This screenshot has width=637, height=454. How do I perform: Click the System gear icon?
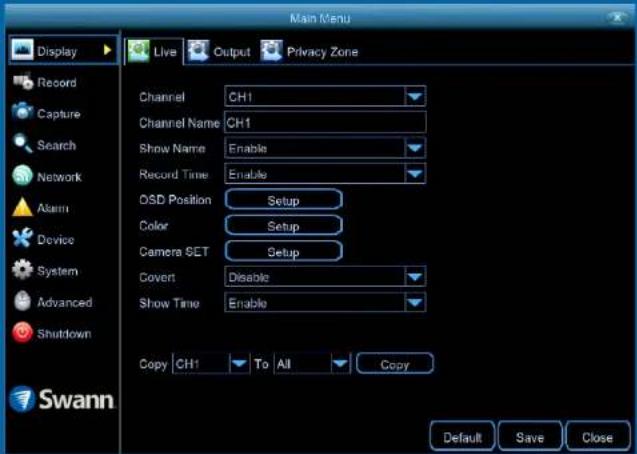(x=22, y=270)
